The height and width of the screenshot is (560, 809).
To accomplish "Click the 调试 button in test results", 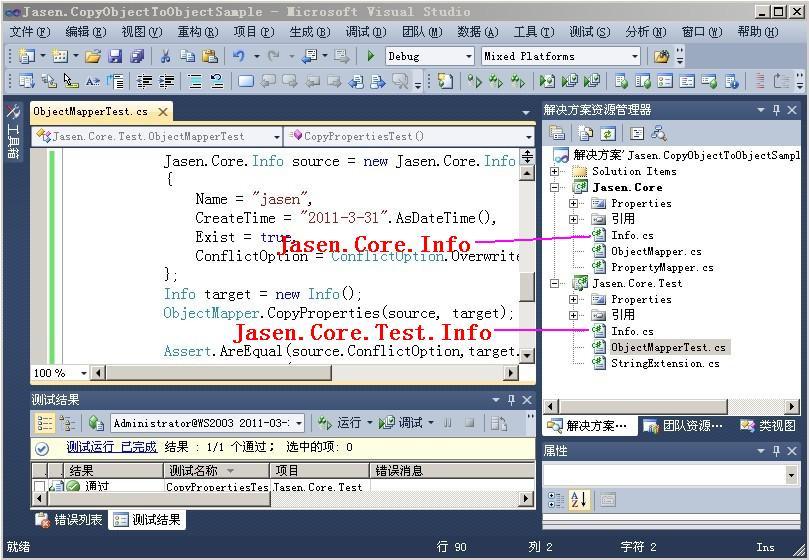I will [x=402, y=423].
